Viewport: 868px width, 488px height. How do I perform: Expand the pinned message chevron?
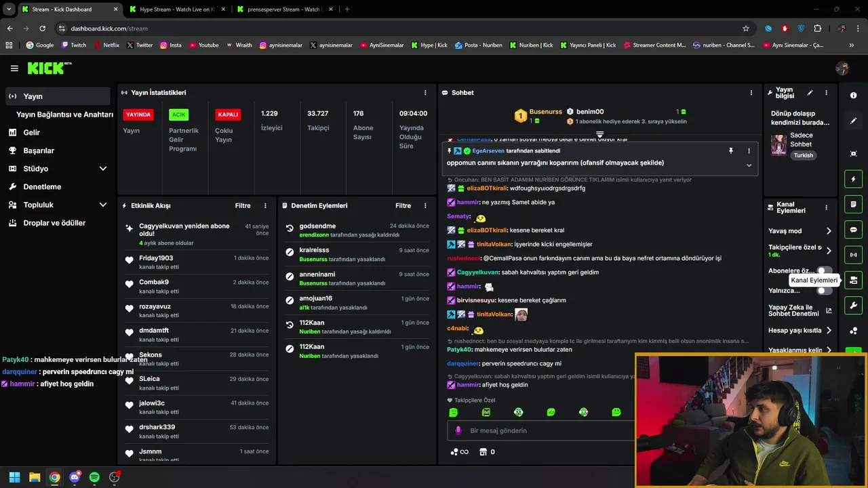749,165
